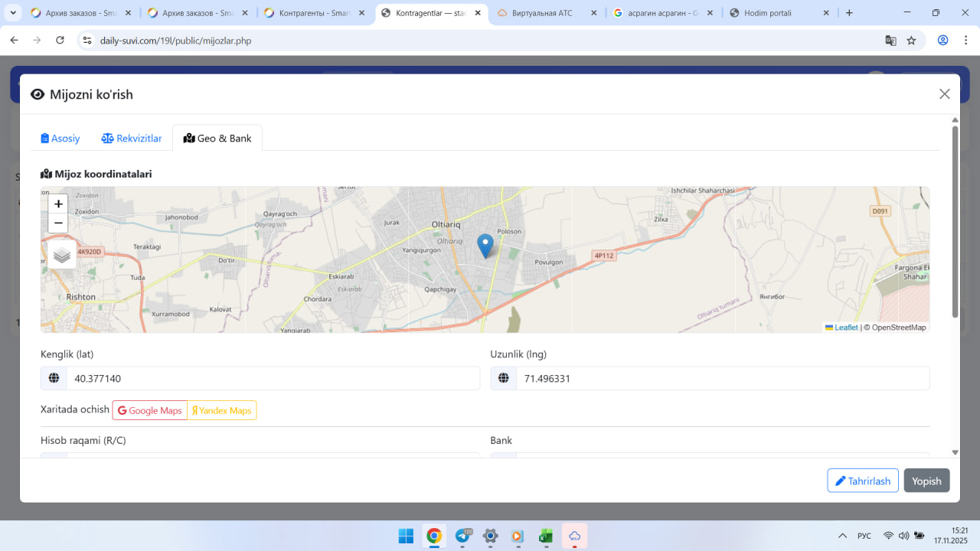This screenshot has height=551, width=980.
Task: Open the map layers control
Action: [62, 255]
